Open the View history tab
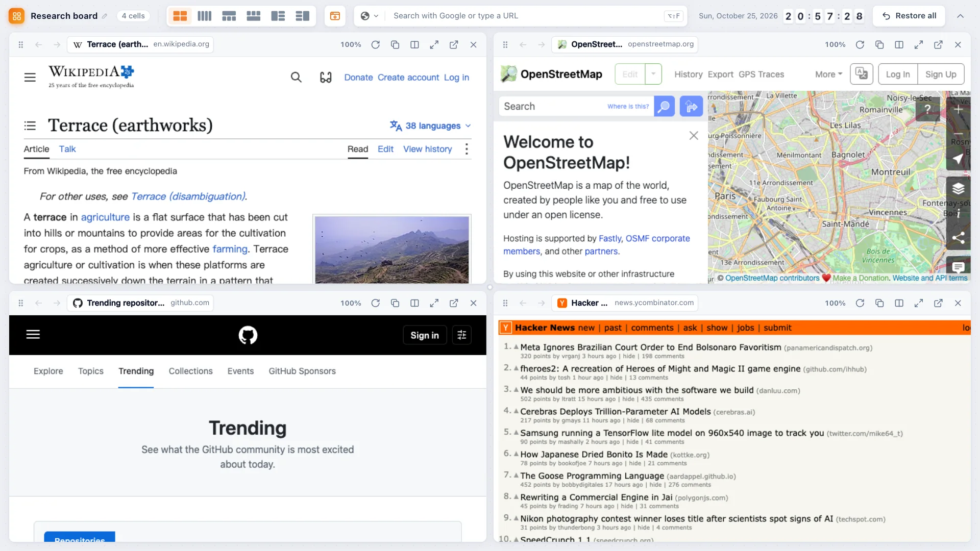This screenshot has height=551, width=980. click(x=428, y=149)
